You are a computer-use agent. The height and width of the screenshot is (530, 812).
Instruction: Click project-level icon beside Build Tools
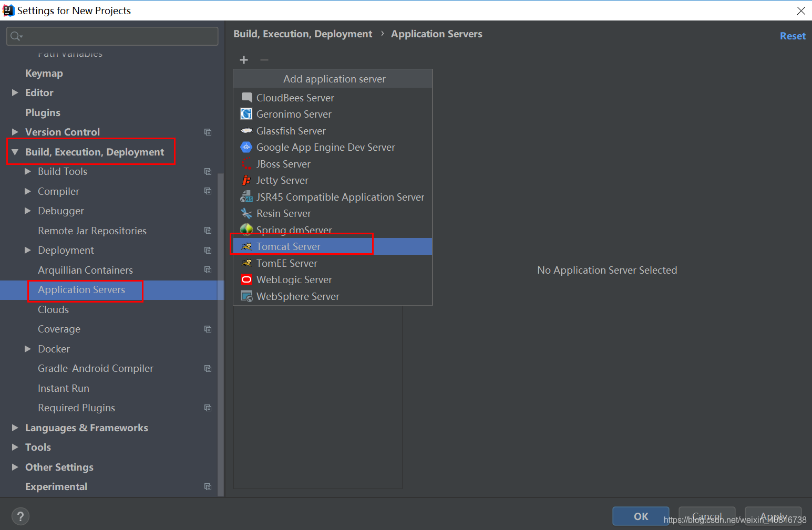[208, 172]
